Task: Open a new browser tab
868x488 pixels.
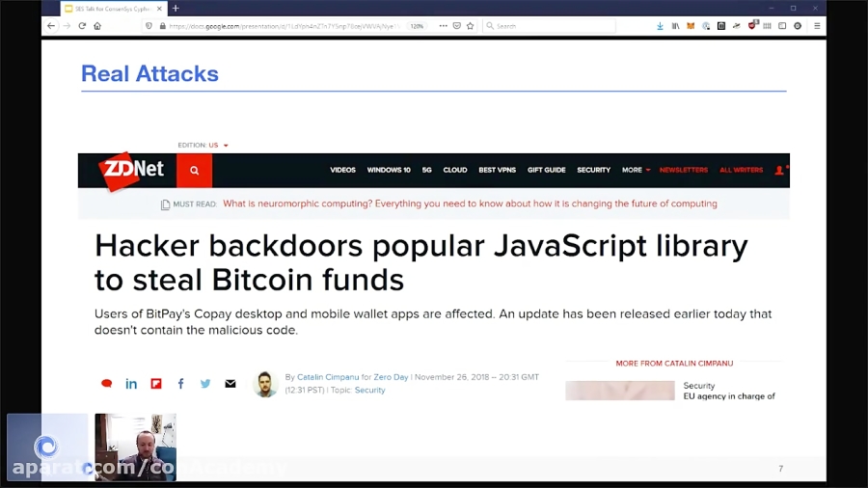Action: [x=176, y=9]
